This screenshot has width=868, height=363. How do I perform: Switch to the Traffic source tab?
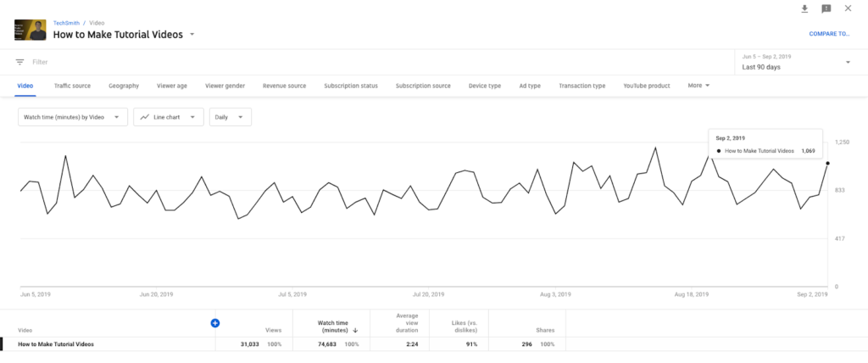click(72, 86)
